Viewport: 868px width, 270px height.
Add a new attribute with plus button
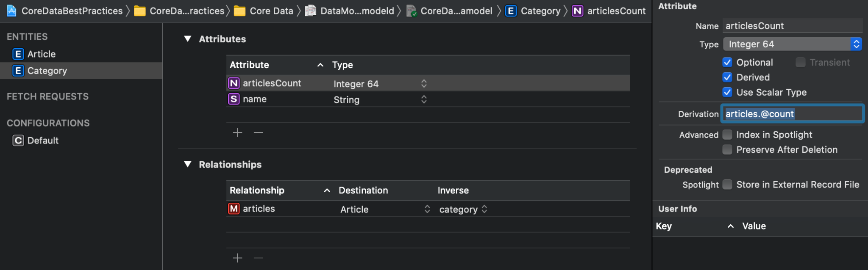(x=237, y=132)
